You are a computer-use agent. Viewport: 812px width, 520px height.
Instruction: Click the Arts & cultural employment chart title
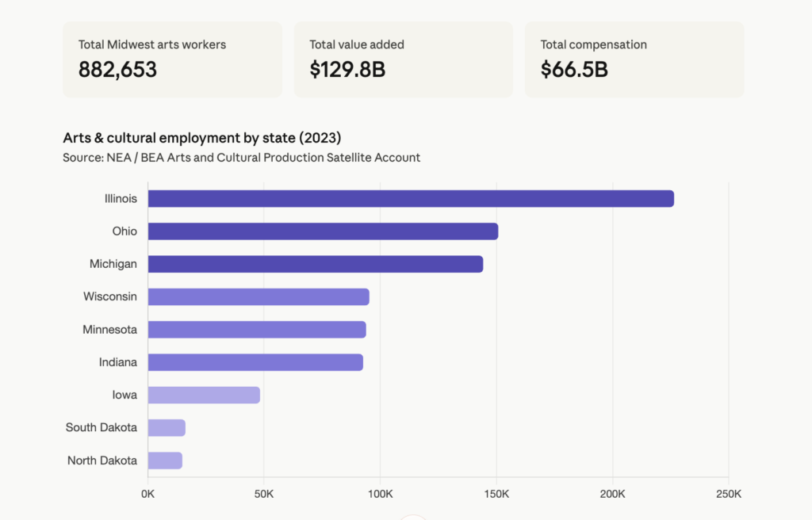202,138
